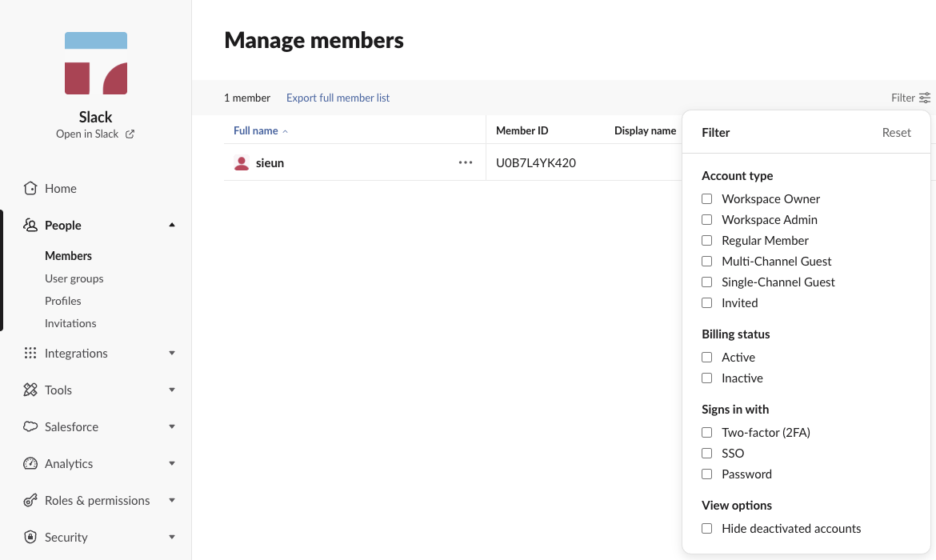Check the Active billing status box
Screen dimensions: 936x560
point(706,358)
